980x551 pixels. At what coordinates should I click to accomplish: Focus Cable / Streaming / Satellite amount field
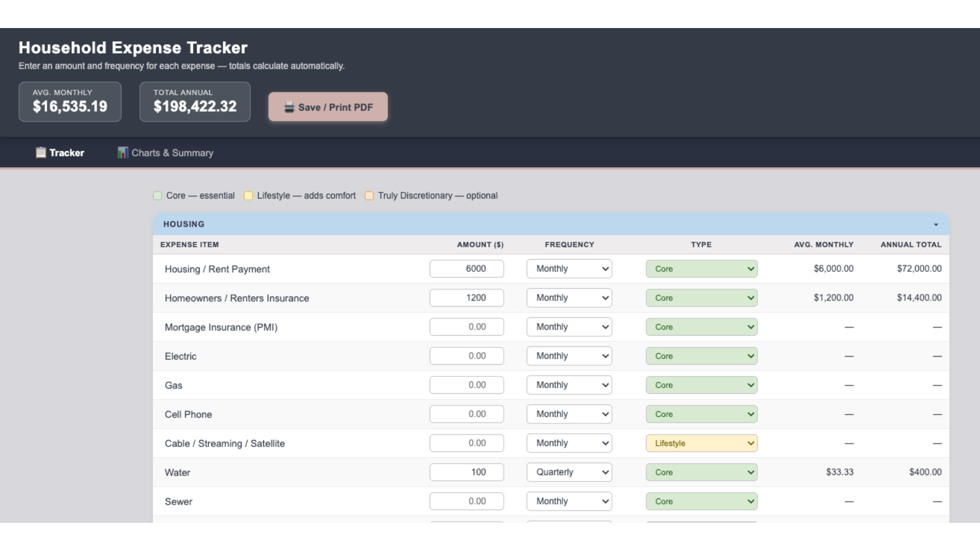pos(467,443)
